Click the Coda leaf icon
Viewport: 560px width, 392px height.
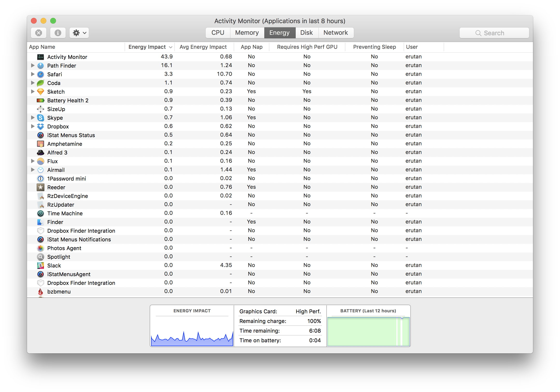[41, 83]
